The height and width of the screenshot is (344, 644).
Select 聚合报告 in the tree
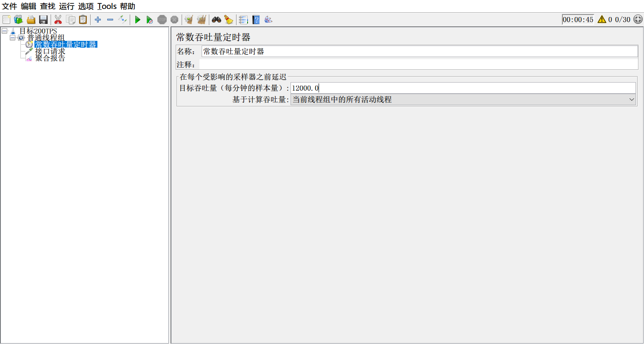pos(50,58)
